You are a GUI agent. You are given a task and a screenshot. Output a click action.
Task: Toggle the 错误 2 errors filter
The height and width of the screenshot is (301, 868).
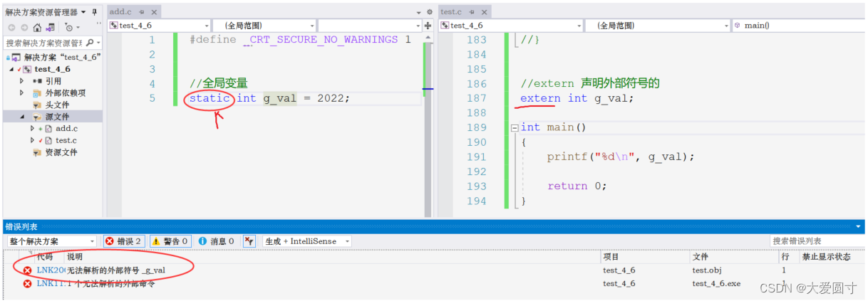tap(124, 241)
